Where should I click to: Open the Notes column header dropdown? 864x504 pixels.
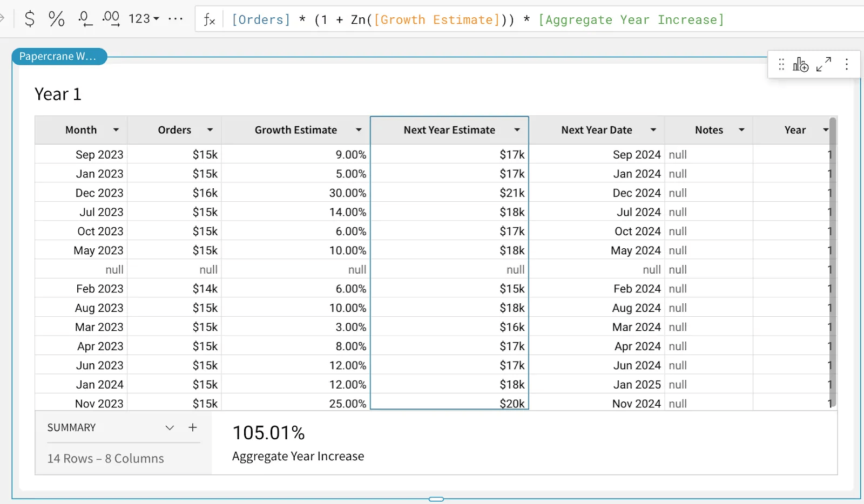(x=740, y=130)
